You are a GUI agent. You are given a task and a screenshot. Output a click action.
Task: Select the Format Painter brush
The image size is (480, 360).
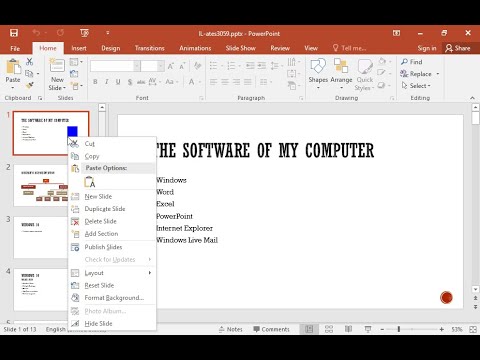point(30,86)
